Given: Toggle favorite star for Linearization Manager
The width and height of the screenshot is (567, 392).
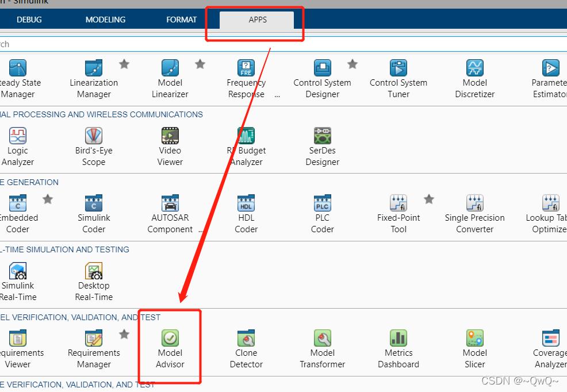Looking at the screenshot, I should coord(124,64).
